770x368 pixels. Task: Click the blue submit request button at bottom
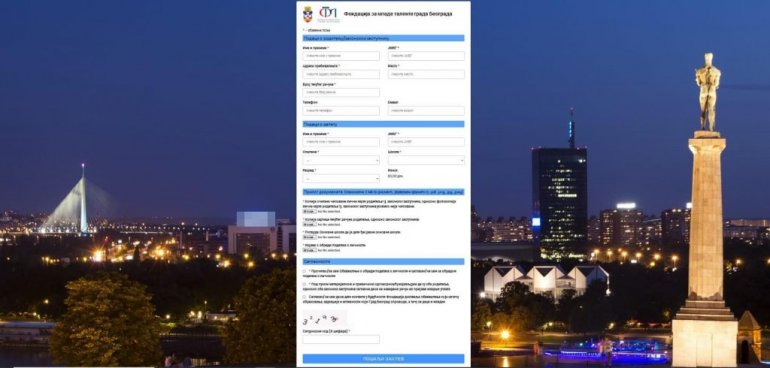384,359
